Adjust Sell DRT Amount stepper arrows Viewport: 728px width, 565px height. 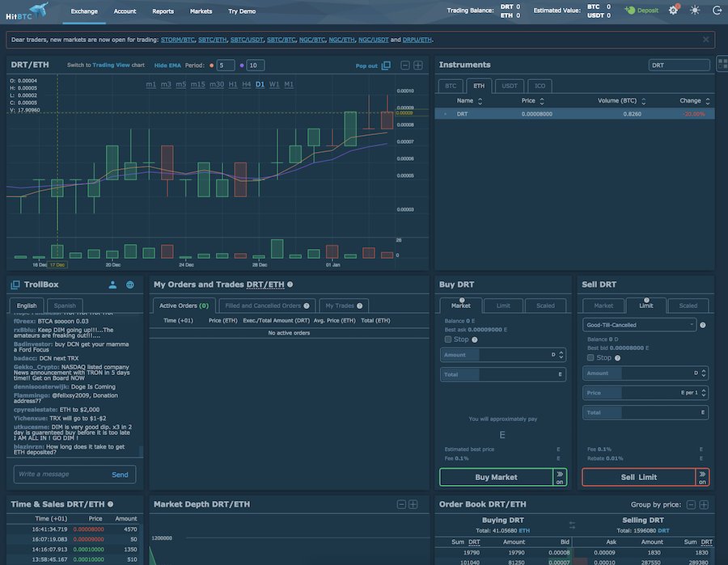point(704,373)
